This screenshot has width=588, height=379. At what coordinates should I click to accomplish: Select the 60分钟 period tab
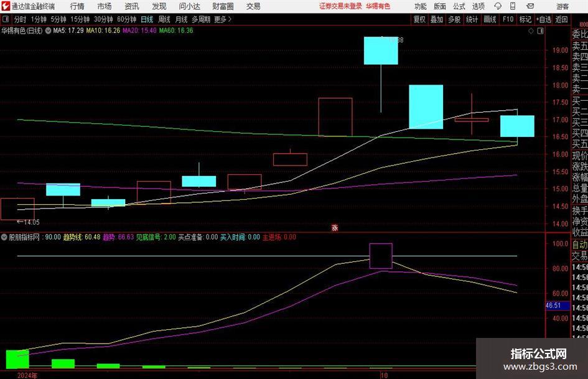127,19
